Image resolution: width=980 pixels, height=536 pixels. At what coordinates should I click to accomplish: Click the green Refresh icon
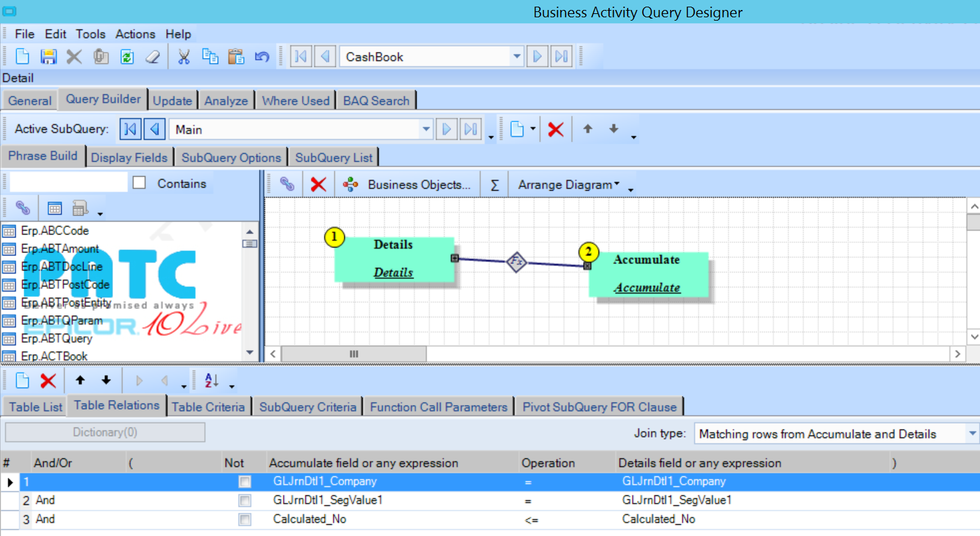point(126,57)
